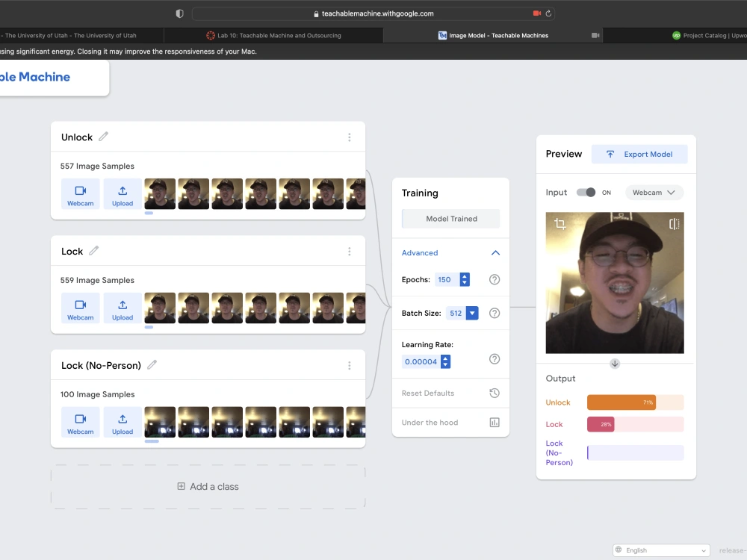Click the Teachable Machine logo
Viewport: 747px width, 560px height.
(x=35, y=77)
